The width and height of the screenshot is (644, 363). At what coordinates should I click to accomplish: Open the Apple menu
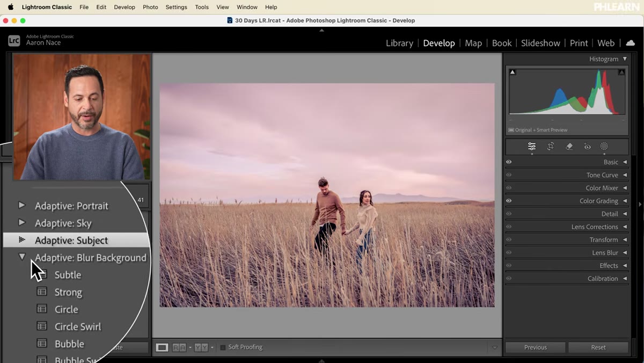click(x=11, y=7)
